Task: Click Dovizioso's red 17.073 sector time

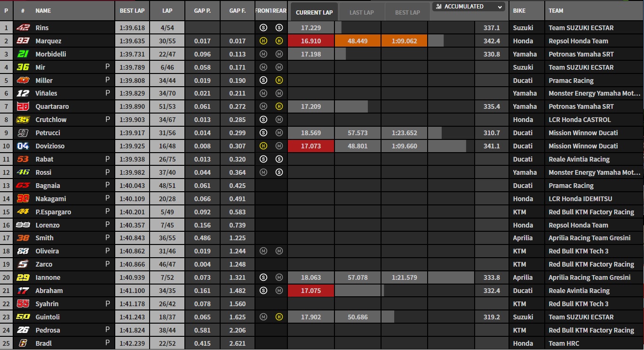Action: [x=311, y=146]
